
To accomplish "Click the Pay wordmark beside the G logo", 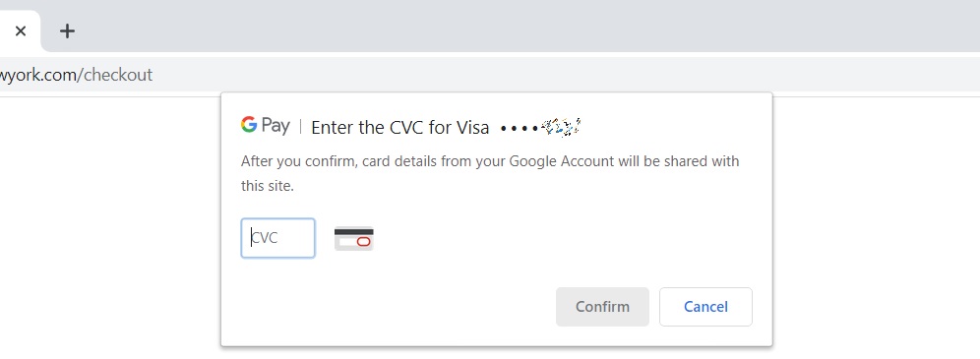I will (x=276, y=126).
